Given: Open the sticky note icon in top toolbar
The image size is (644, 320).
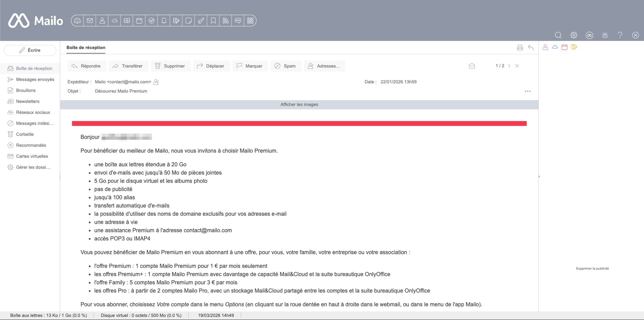Looking at the screenshot, I should 189,21.
